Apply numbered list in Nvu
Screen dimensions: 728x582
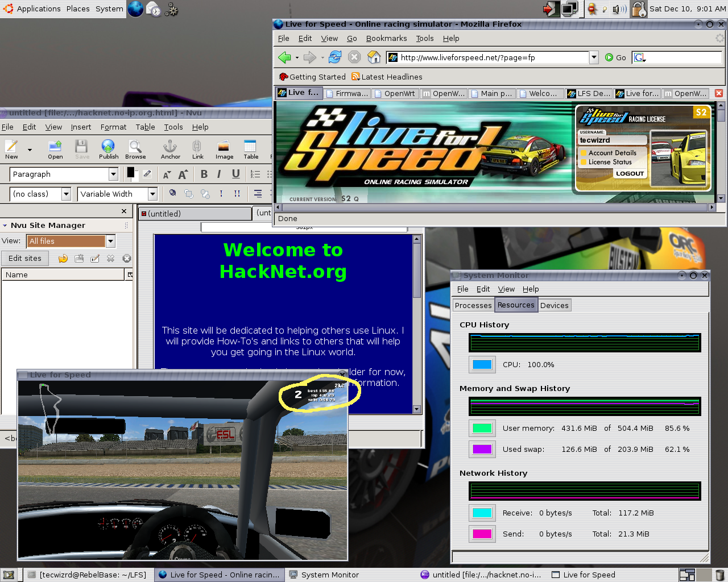(x=255, y=174)
